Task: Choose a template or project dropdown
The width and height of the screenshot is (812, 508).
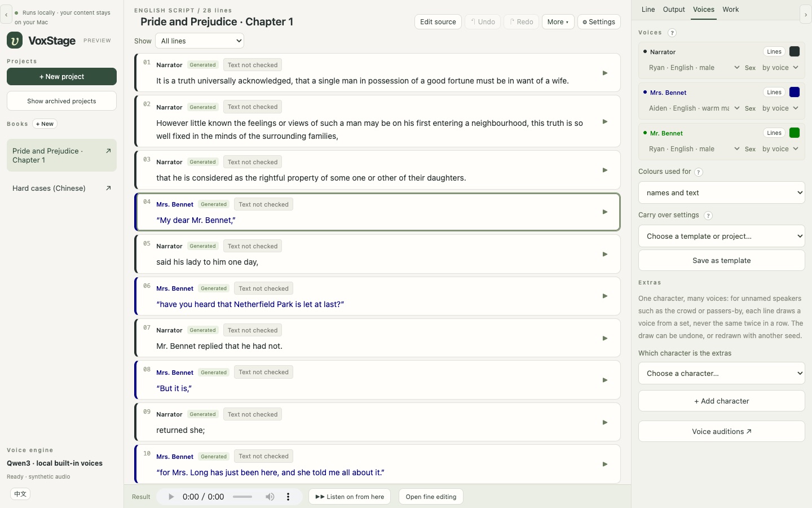Action: point(721,236)
